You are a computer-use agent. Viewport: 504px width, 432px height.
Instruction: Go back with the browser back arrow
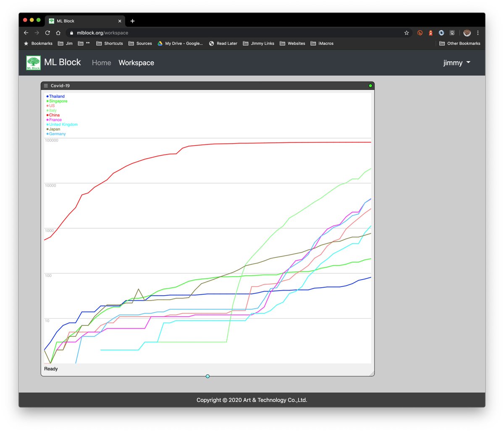pos(26,33)
